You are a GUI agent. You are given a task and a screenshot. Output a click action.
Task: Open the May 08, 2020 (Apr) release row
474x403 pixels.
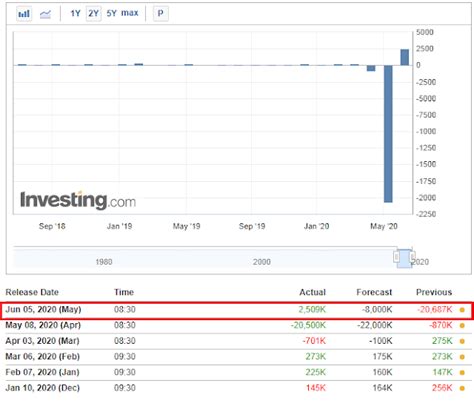tap(238, 325)
